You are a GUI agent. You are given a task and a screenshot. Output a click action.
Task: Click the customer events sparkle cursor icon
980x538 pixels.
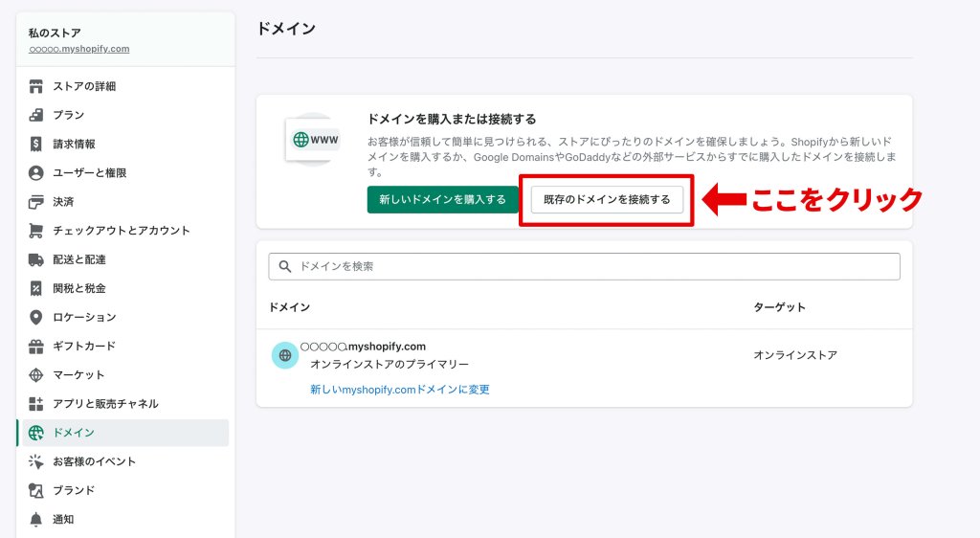[36, 461]
